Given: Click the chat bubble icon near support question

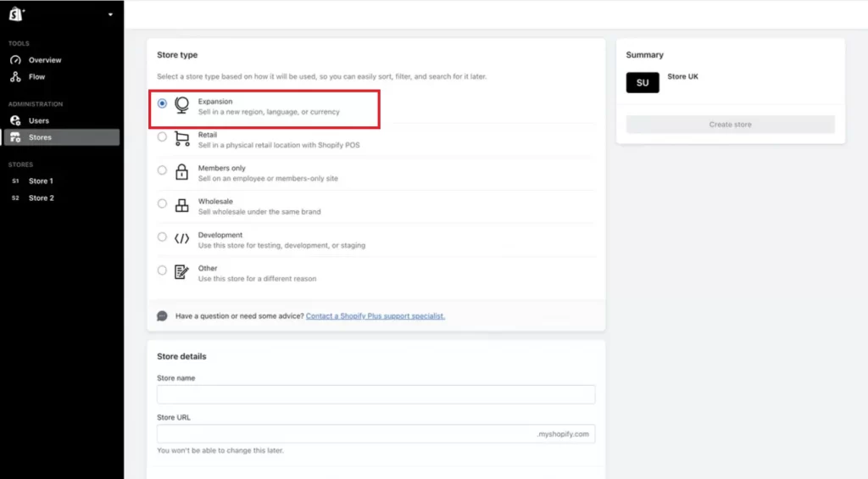Looking at the screenshot, I should point(162,315).
